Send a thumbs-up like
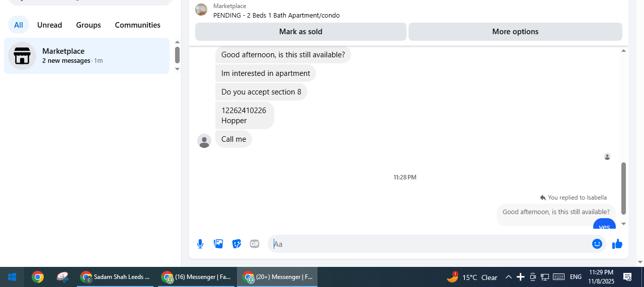Screen dimensions: 644x287 coord(617,244)
